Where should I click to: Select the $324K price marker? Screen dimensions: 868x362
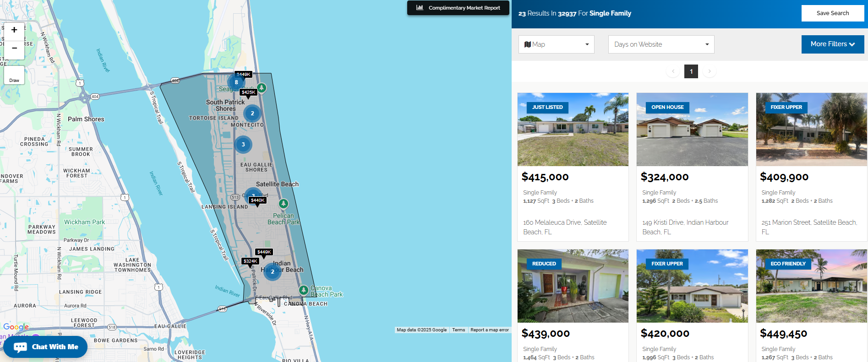point(250,261)
